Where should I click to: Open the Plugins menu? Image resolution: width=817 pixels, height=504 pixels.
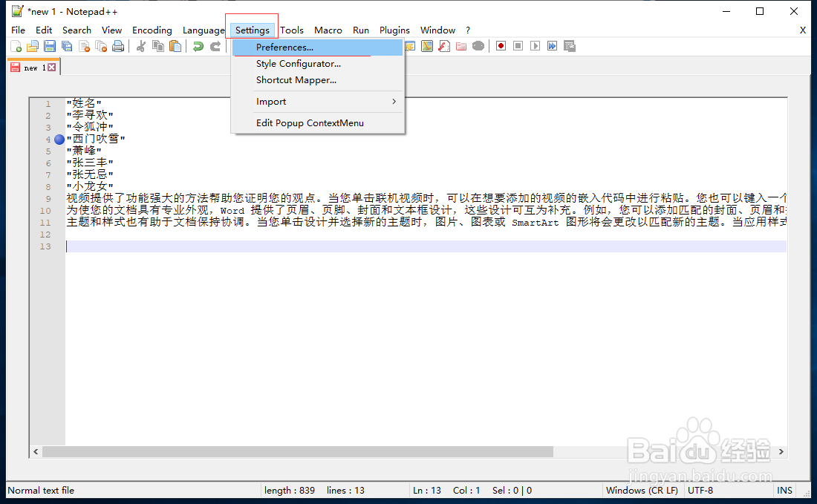(394, 30)
